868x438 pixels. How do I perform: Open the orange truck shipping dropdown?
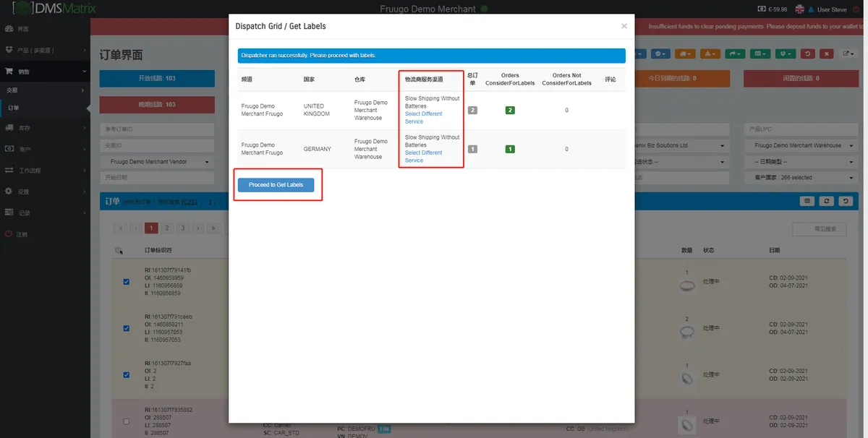tap(685, 53)
